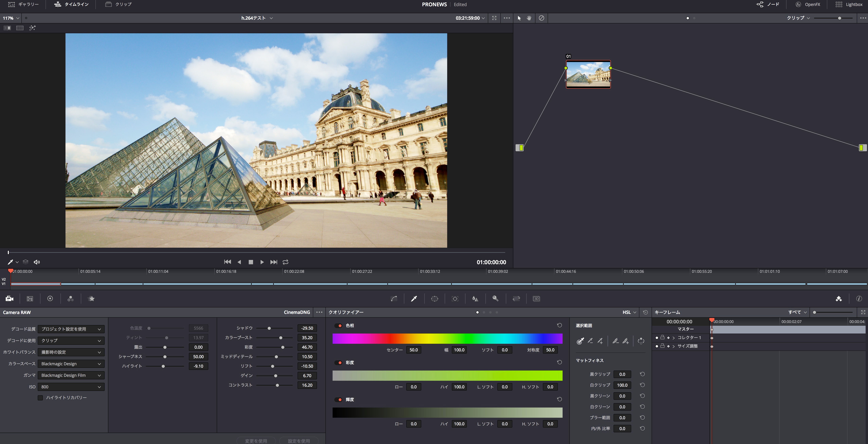Open the 3D qualifier panel
The image size is (868, 444).
click(536, 299)
